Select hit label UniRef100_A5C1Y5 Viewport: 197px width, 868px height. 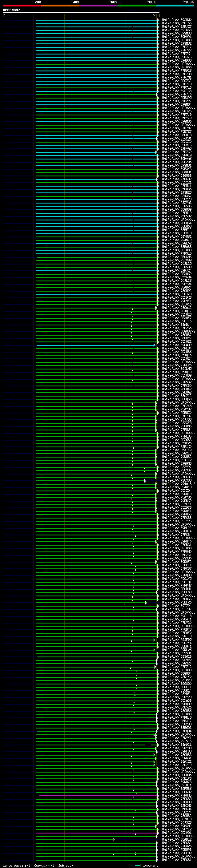177,579
